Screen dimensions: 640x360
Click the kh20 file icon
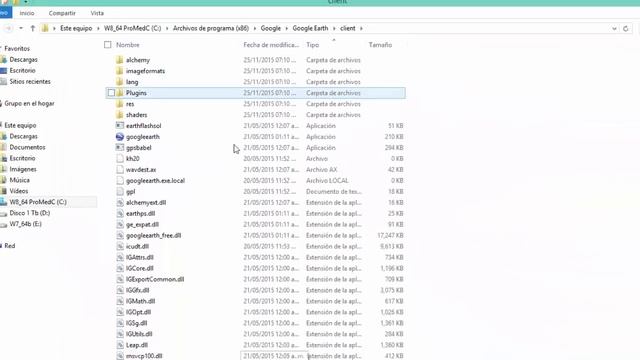[x=120, y=159]
